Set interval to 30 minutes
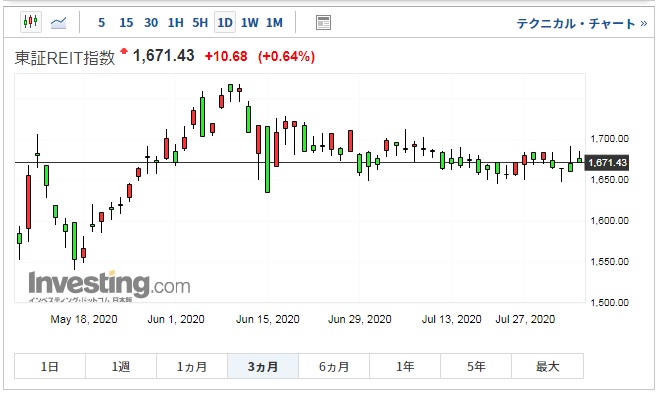Image resolution: width=660 pixels, height=398 pixels. coord(151,23)
